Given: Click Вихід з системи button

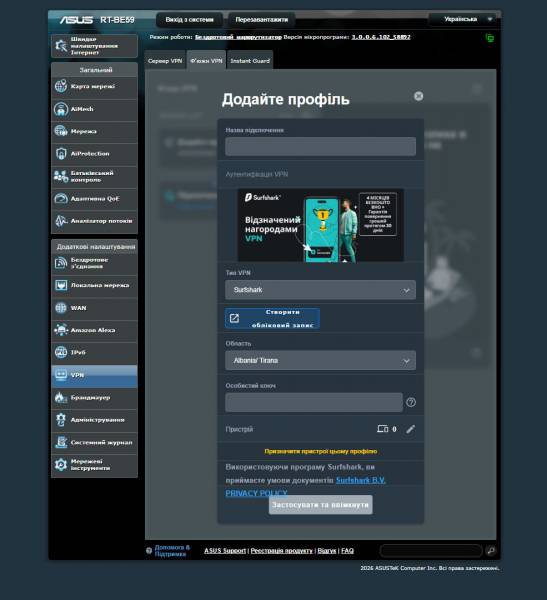Looking at the screenshot, I should coord(189,20).
